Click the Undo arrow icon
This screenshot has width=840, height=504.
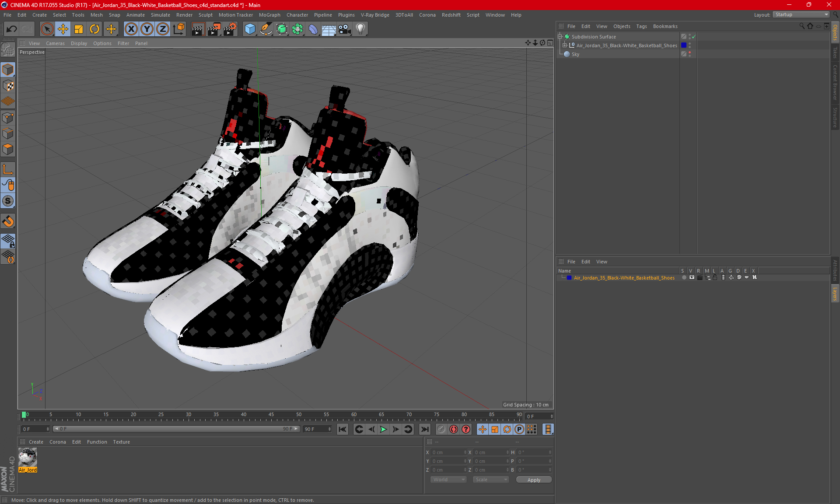click(12, 29)
